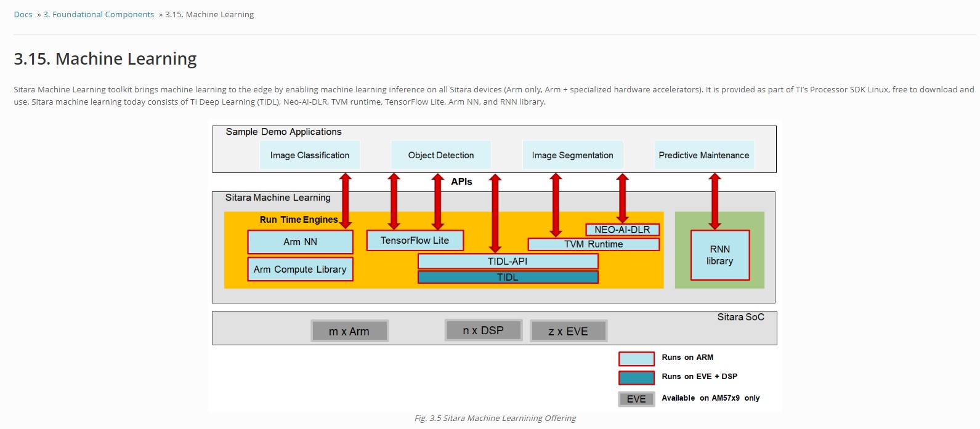Select the Object Detection demo box
Image resolution: width=980 pixels, height=429 pixels.
pos(441,155)
